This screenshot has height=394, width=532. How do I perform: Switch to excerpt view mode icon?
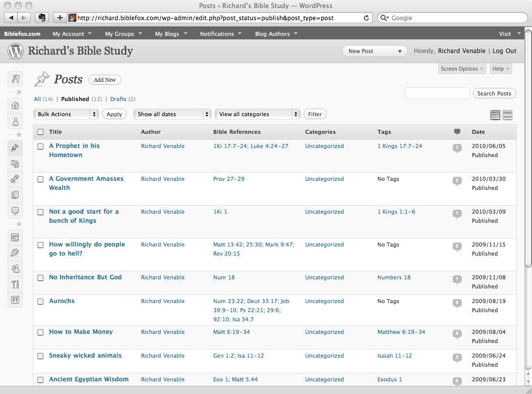point(508,115)
